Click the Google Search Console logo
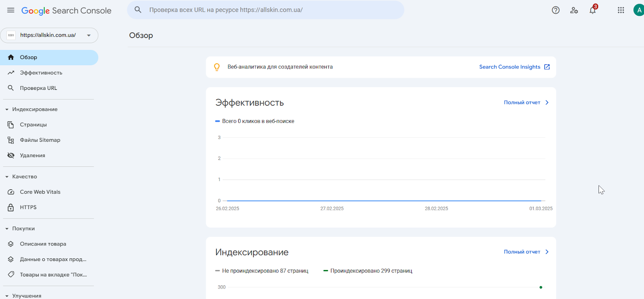The width and height of the screenshot is (644, 299). tap(66, 11)
